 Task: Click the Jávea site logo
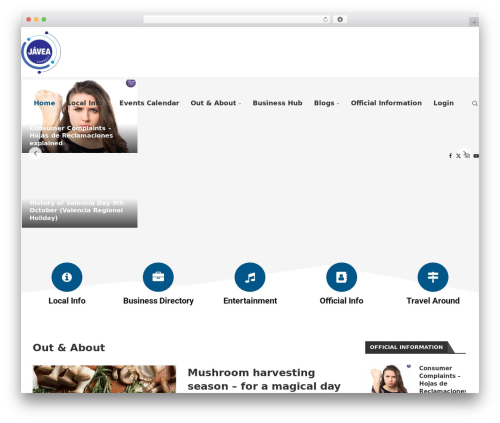click(x=41, y=52)
